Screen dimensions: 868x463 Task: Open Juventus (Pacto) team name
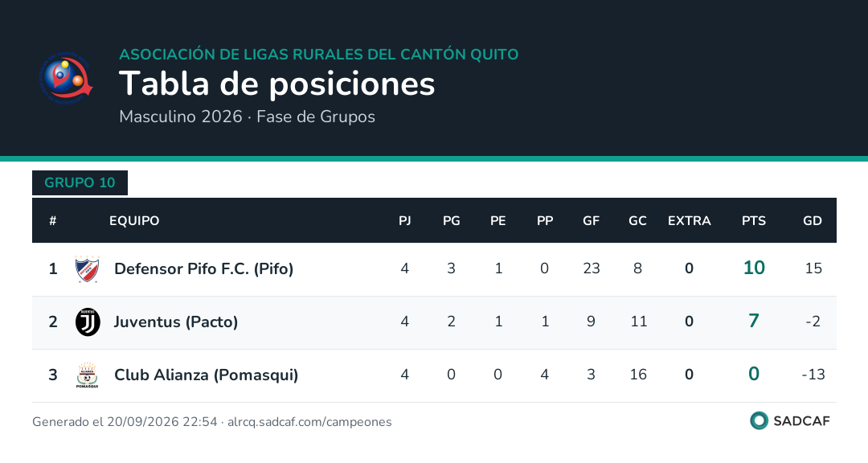(x=176, y=322)
